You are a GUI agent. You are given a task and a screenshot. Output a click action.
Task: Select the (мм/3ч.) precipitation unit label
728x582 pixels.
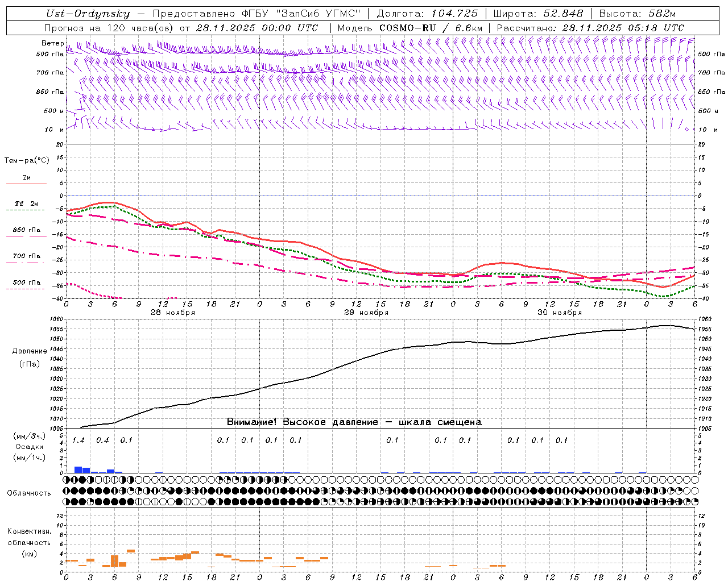coord(30,436)
